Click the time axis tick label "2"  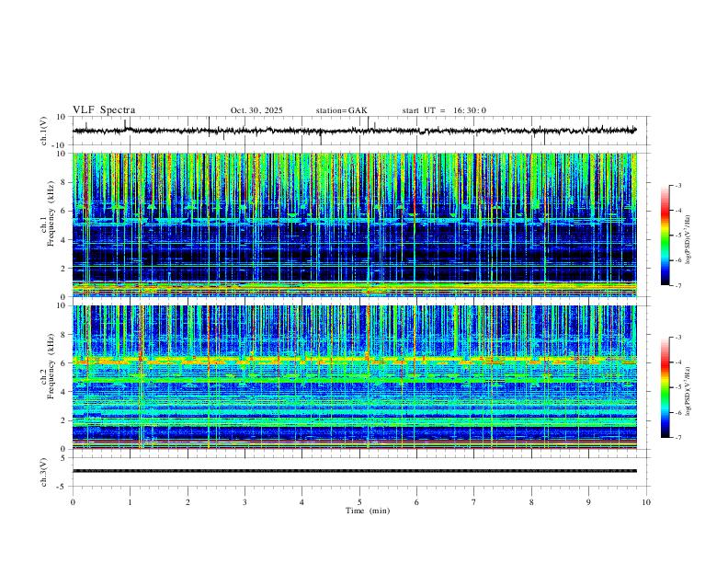click(x=188, y=502)
